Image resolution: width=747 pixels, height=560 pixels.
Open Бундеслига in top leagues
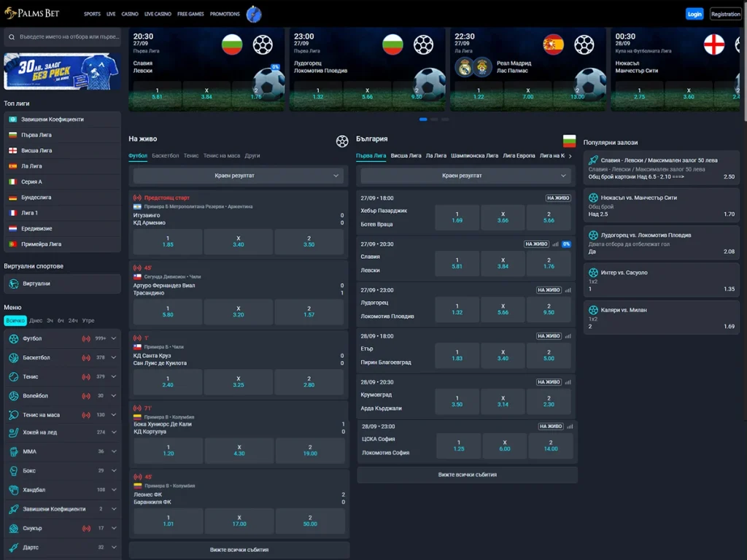(63, 197)
